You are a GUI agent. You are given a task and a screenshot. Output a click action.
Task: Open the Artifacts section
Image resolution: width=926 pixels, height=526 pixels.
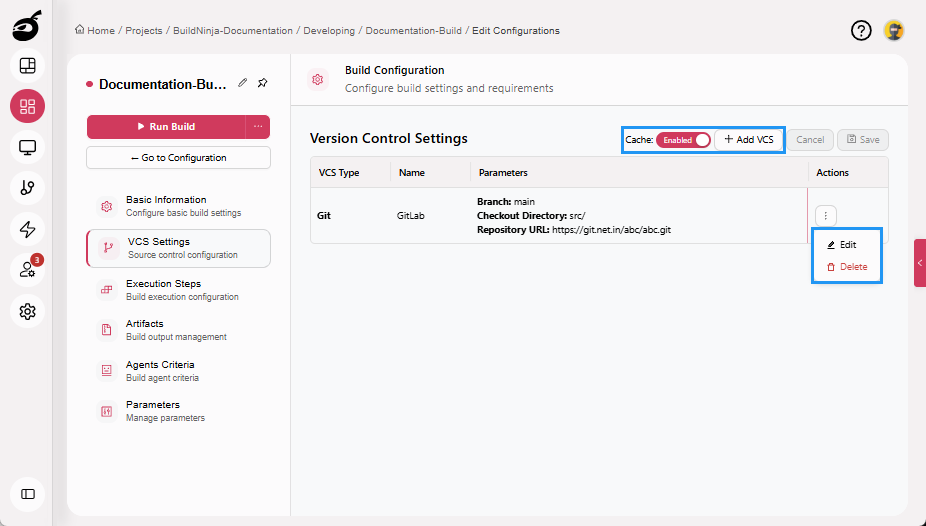click(x=178, y=330)
